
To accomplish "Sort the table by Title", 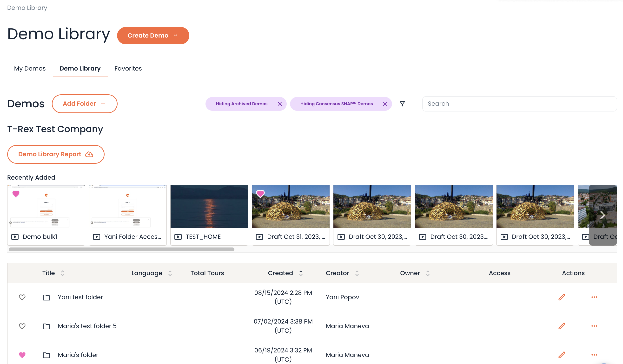I will (63, 273).
